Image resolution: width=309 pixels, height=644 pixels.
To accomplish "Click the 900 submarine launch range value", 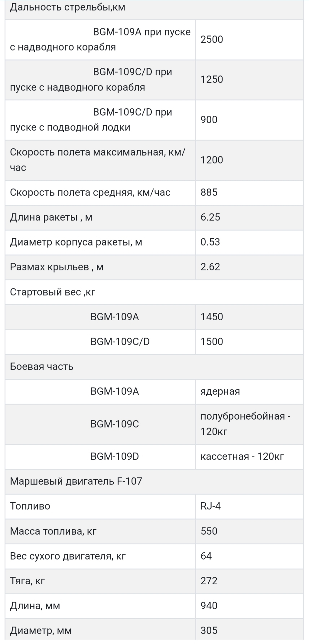I will (209, 120).
